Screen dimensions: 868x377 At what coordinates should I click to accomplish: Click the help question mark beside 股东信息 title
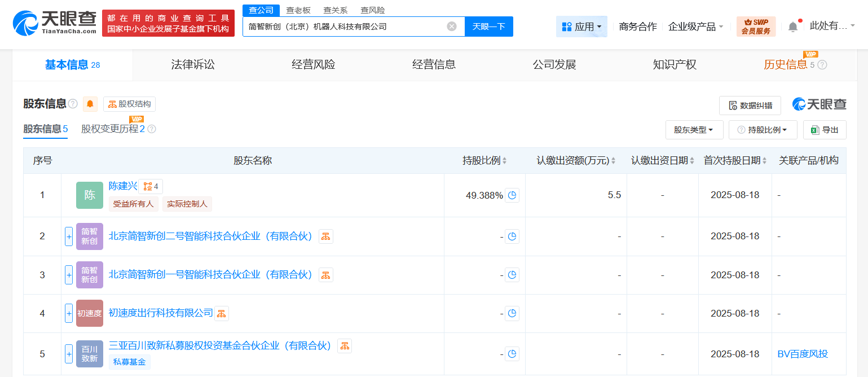73,104
